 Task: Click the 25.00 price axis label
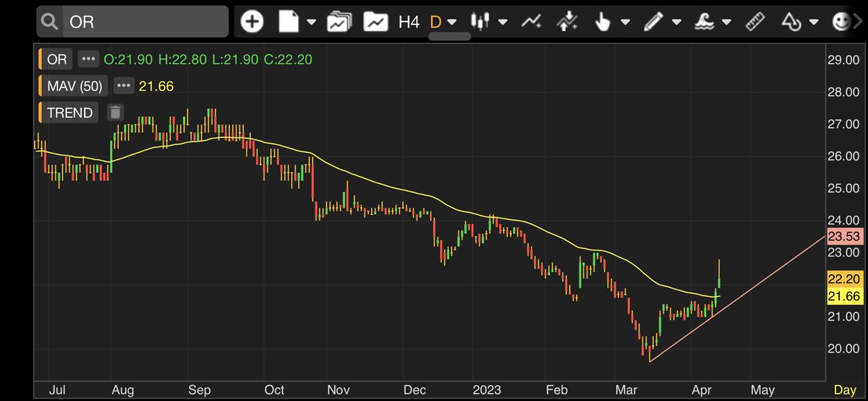843,188
